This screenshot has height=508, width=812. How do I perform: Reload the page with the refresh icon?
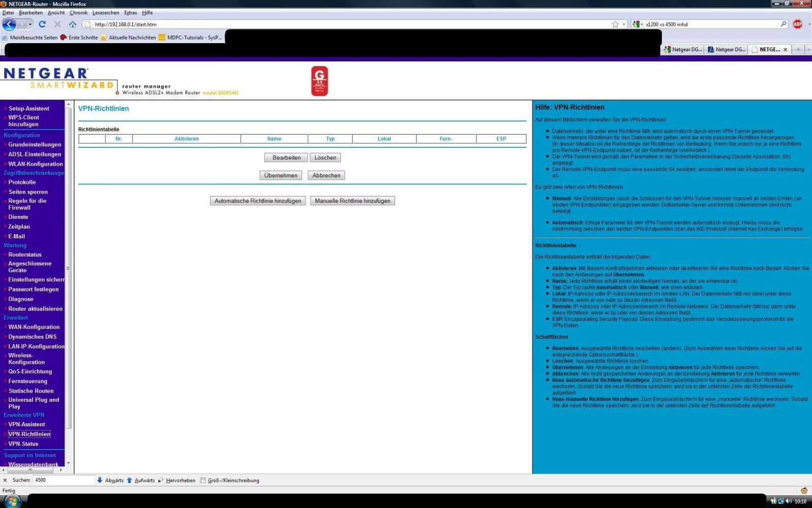(42, 24)
